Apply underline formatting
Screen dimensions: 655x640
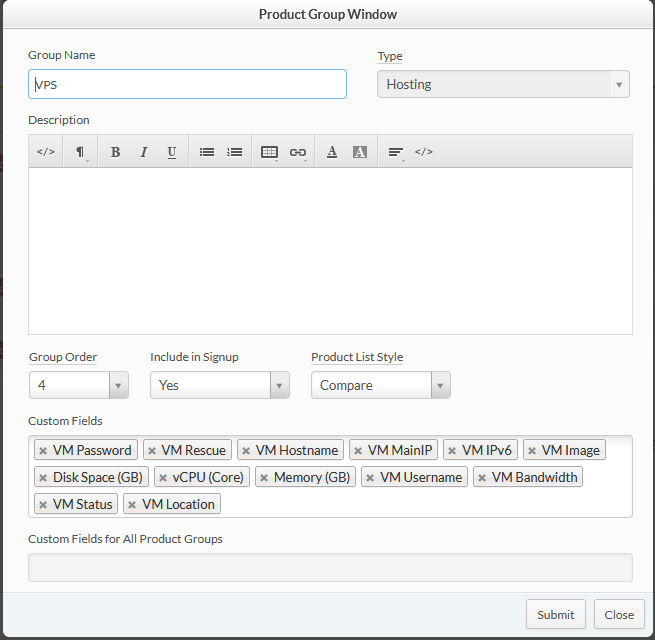point(172,152)
